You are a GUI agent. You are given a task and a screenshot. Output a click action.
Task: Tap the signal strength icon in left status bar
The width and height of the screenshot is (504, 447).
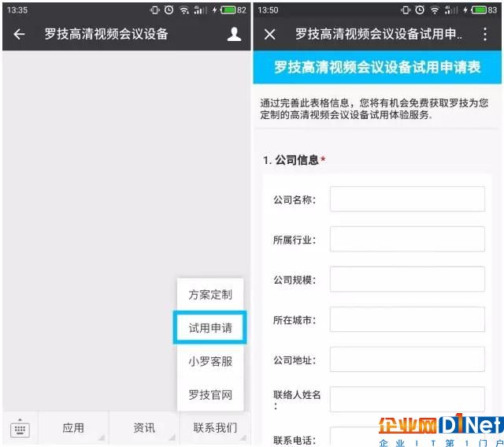click(200, 10)
